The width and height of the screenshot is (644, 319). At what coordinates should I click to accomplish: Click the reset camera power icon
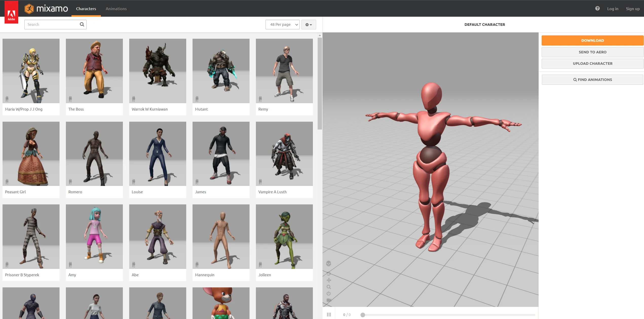[329, 293]
